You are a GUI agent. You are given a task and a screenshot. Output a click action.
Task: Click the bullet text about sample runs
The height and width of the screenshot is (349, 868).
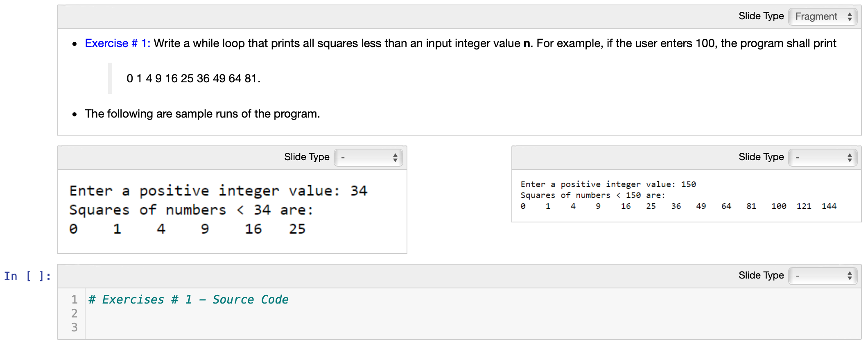pos(202,113)
